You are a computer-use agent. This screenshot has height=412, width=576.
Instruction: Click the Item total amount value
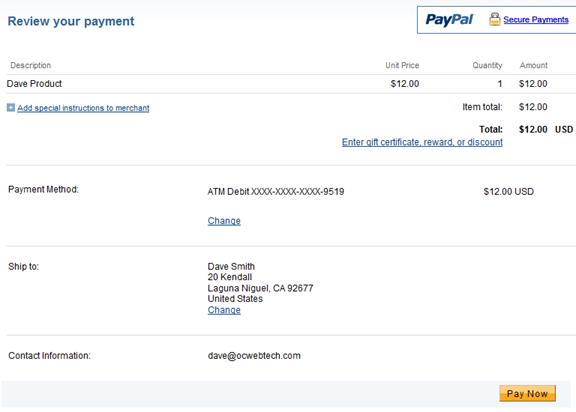click(533, 107)
